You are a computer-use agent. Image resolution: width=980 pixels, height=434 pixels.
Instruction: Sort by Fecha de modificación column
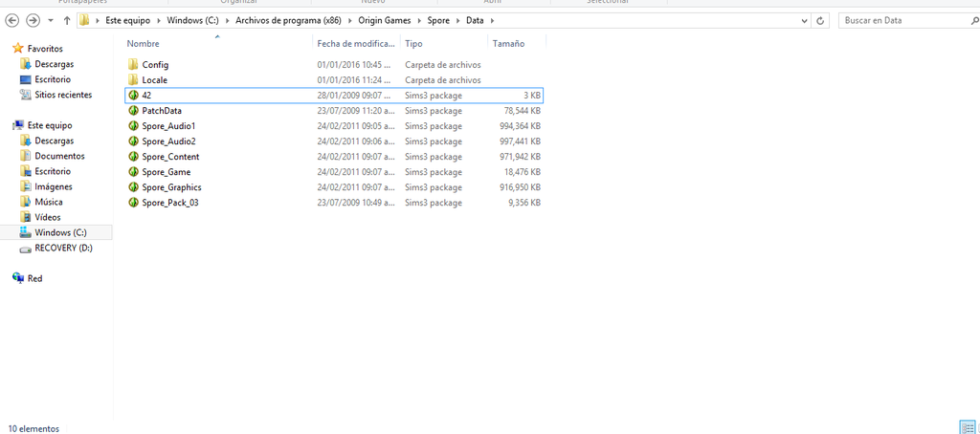[356, 44]
